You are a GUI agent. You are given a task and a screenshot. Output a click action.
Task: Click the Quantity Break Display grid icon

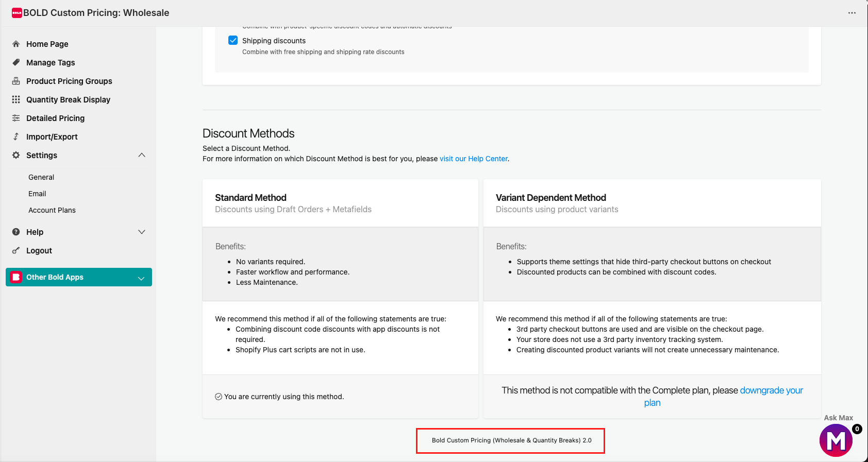point(16,99)
